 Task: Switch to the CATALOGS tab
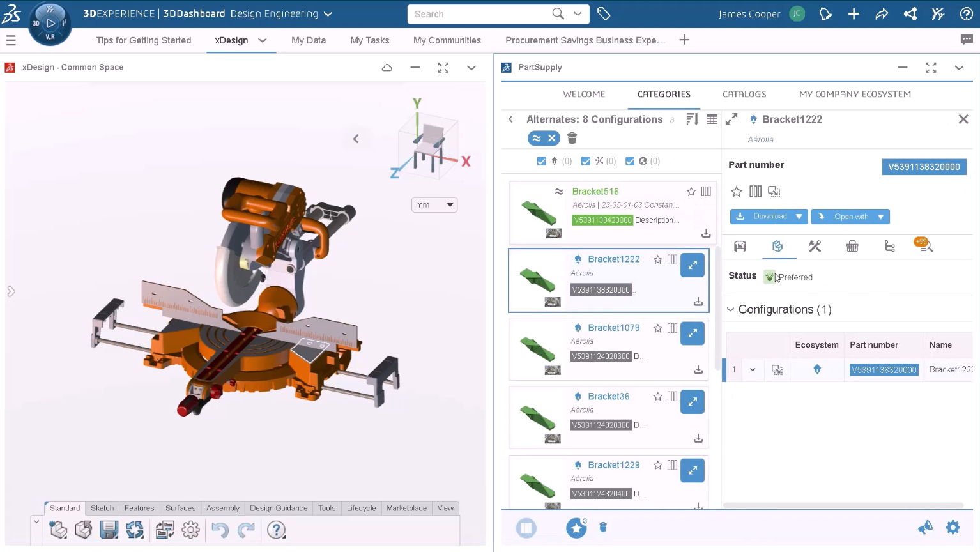click(x=744, y=94)
